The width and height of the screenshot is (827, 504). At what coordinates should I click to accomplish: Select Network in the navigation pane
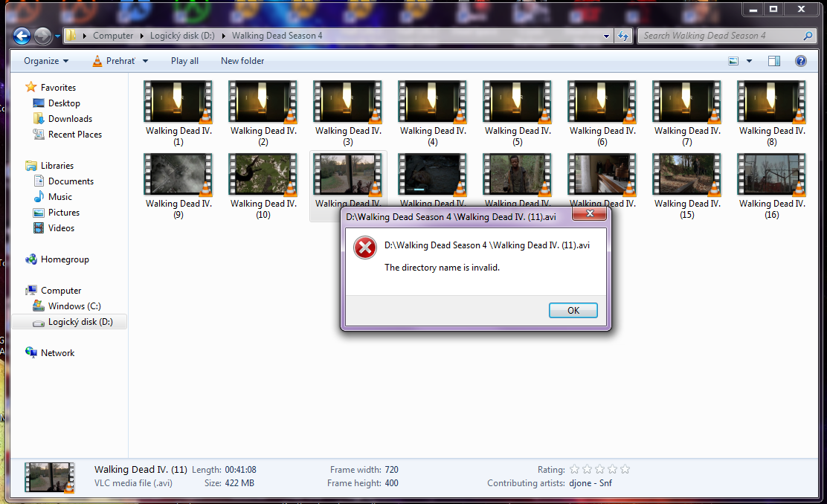point(50,353)
